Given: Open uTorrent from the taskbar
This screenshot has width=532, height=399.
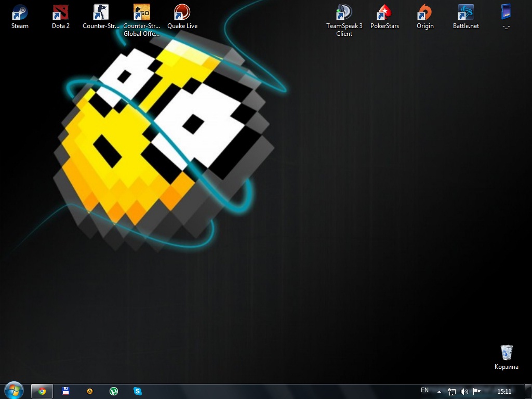Looking at the screenshot, I should 113,391.
